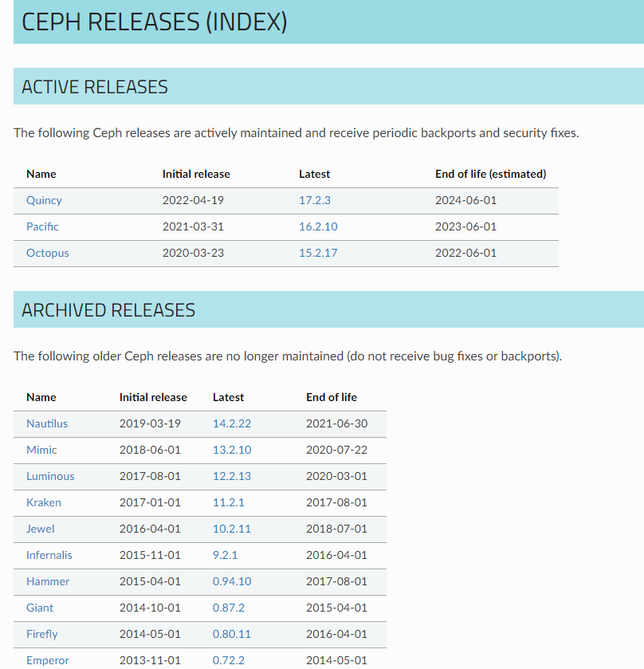Select Mimic initial release 2018-06-01
This screenshot has width=644, height=669.
pyautogui.click(x=150, y=451)
